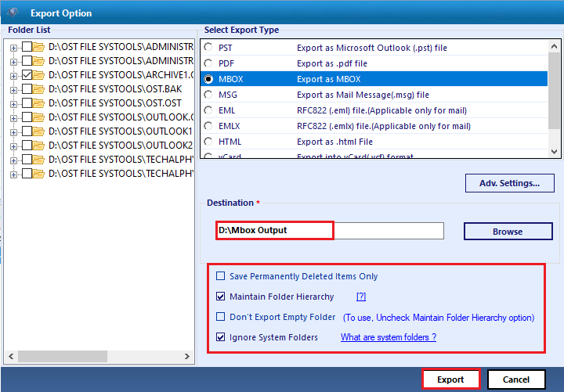The height and width of the screenshot is (392, 564).
Task: Select 'D:\OST FILE SYSTOOLS\OUTLOOK1' row text
Action: pos(121,131)
